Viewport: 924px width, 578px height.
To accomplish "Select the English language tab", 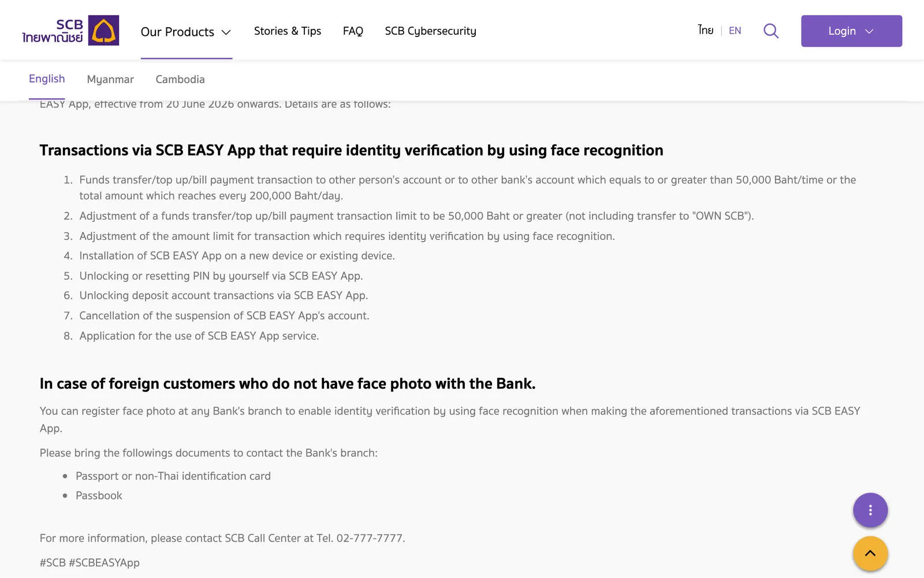I will tap(47, 79).
